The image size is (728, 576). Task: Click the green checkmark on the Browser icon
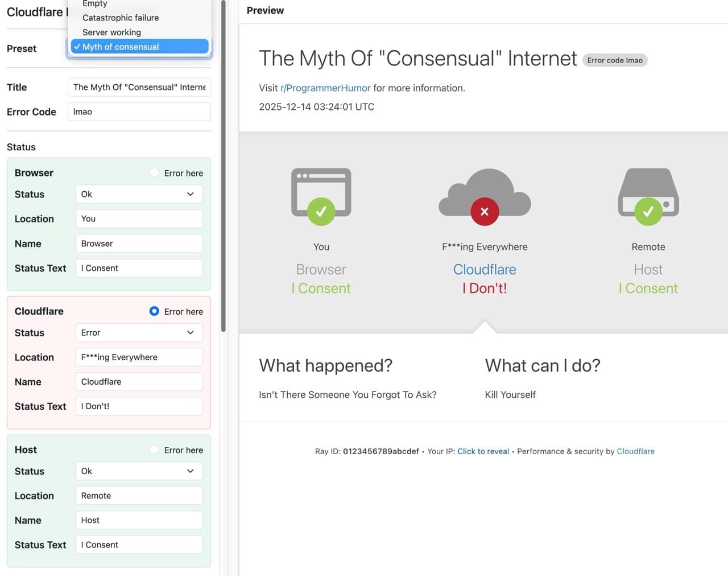[321, 212]
